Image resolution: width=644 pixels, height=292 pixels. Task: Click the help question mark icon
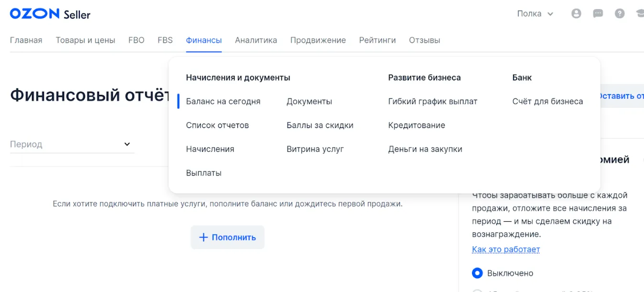pyautogui.click(x=620, y=14)
